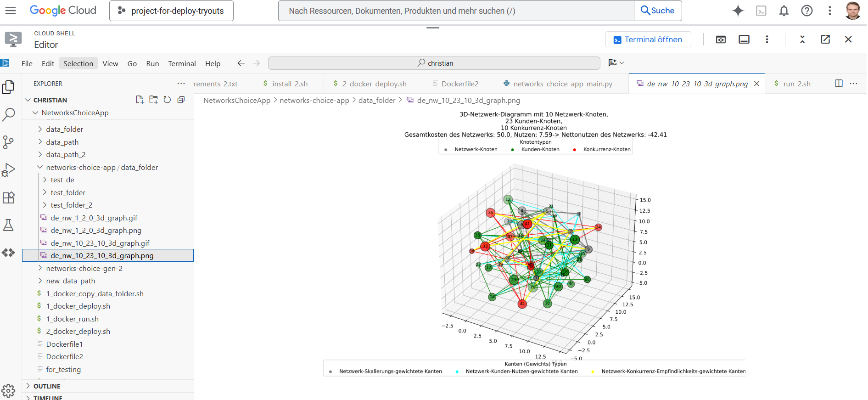This screenshot has height=400, width=868.
Task: Open Gemini AI assistant sparkle icon
Action: click(738, 11)
